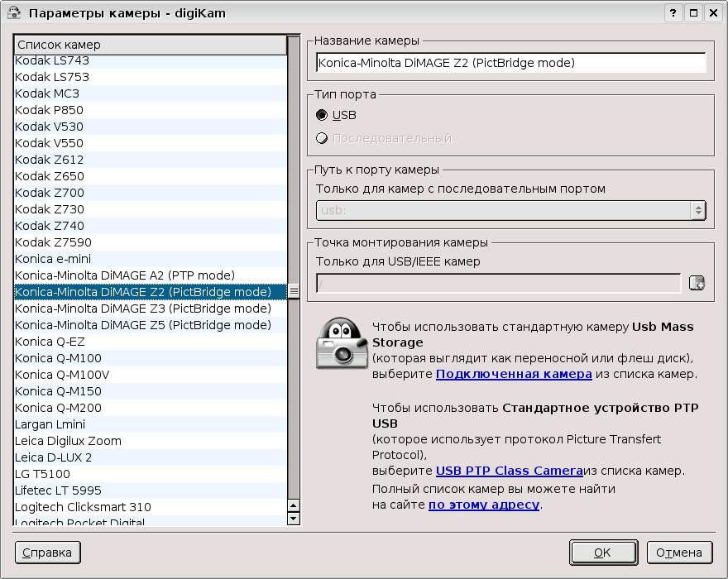The height and width of the screenshot is (579, 728).
Task: Click the Справка button
Action: click(47, 553)
